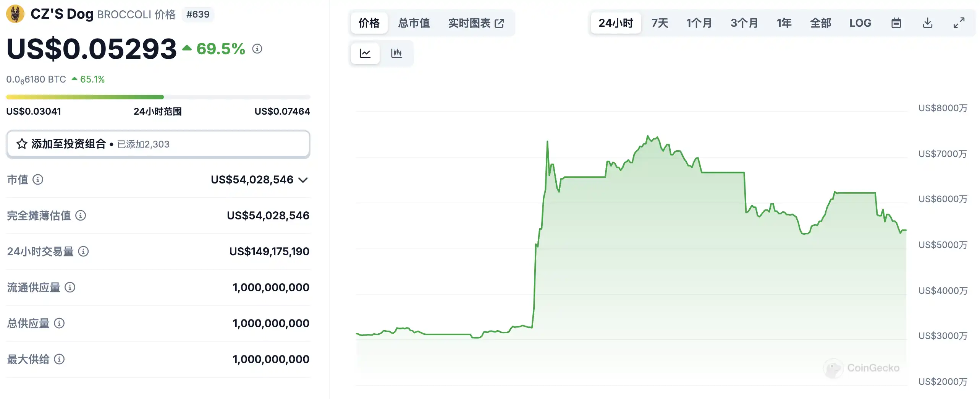The image size is (980, 399).
Task: Select the 1年 time range
Action: [x=784, y=23]
